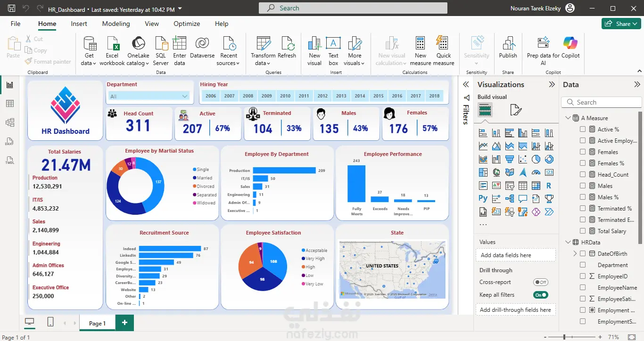Collapse the Data pane
The height and width of the screenshot is (341, 644).
(637, 85)
